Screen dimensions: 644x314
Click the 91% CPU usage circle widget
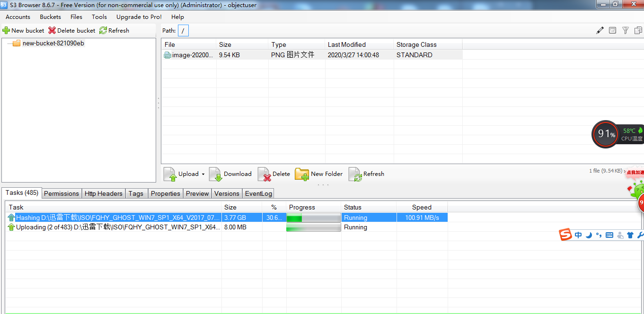point(606,134)
